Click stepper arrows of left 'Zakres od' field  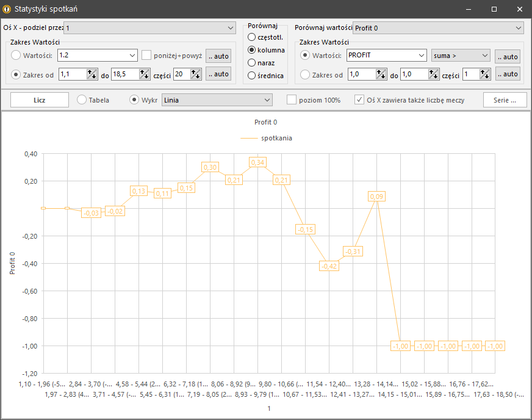point(92,74)
